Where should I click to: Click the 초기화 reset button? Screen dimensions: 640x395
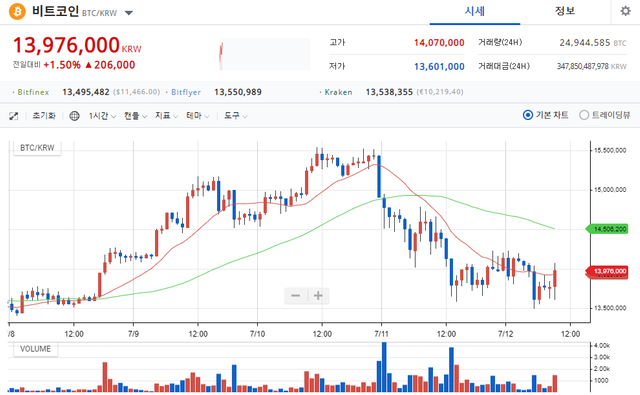(x=44, y=116)
